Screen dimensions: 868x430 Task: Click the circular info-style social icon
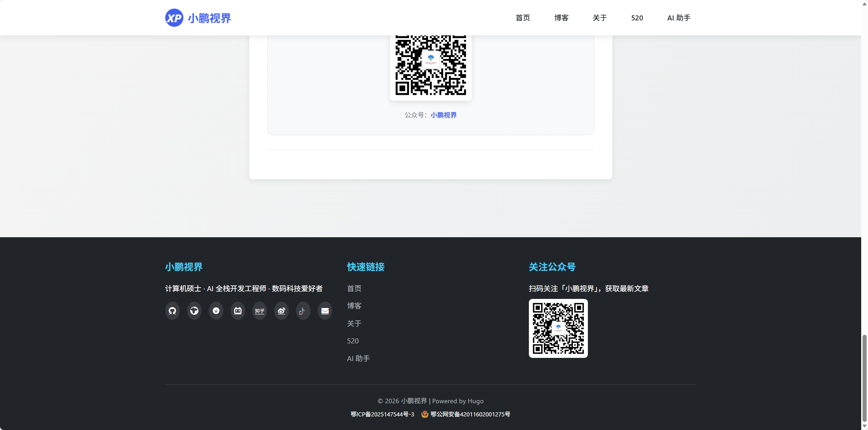click(x=216, y=311)
